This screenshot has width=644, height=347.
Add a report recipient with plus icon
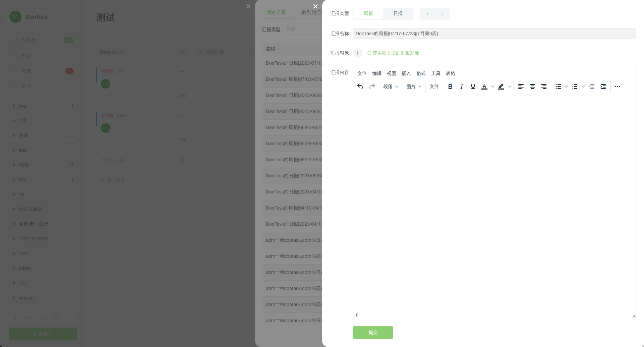(x=358, y=53)
